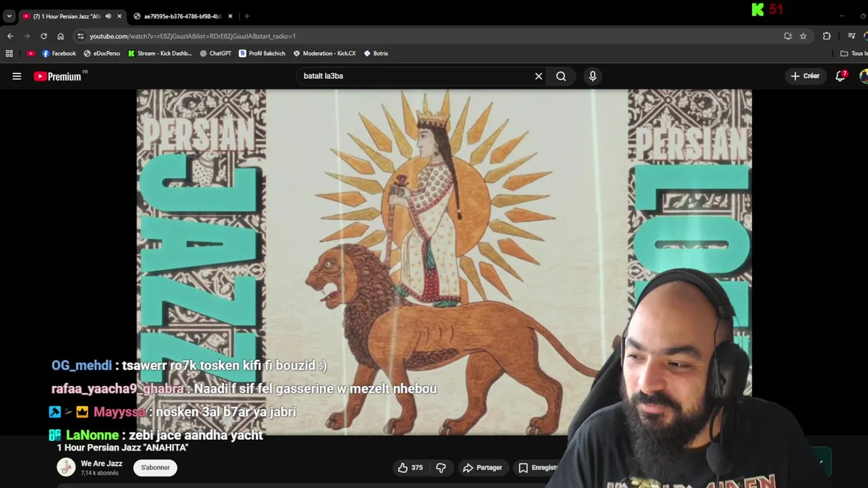Open the apps grid in bookmarks bar
Viewport: 868px width, 488px height.
pyautogui.click(x=9, y=53)
